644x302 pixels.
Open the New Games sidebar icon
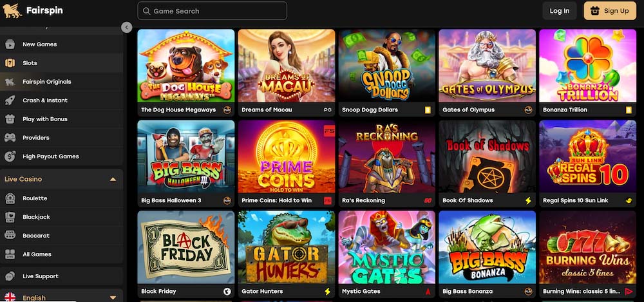coord(10,44)
